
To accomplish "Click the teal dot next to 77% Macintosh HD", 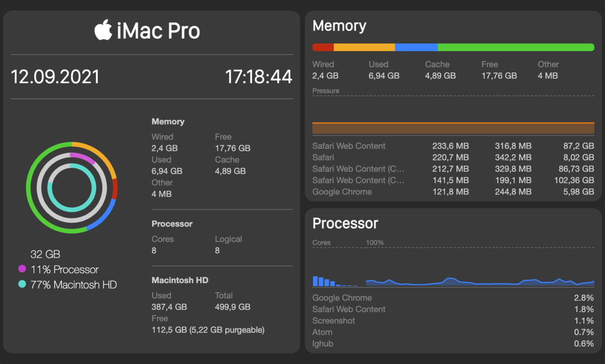I will (22, 284).
